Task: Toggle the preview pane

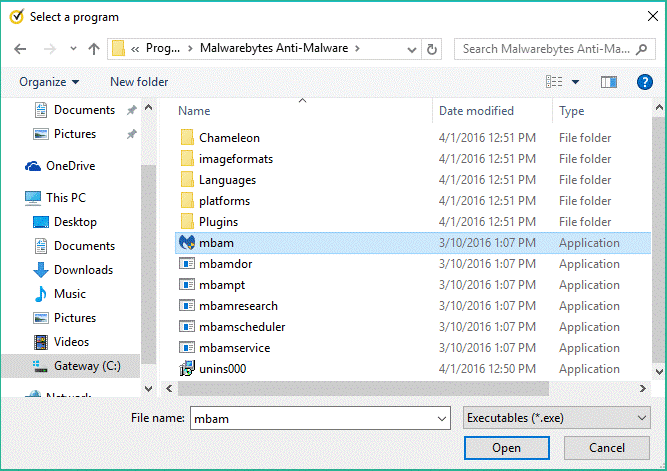Action: 609,82
